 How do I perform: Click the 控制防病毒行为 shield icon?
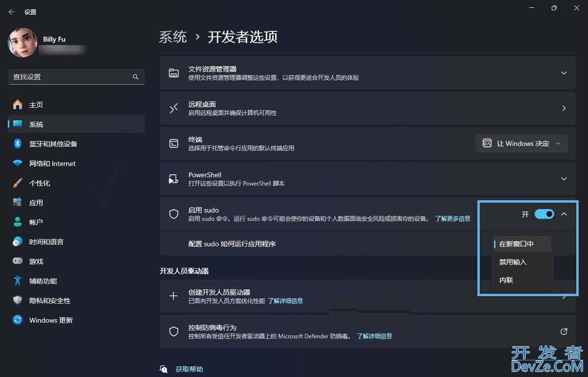coord(174,331)
